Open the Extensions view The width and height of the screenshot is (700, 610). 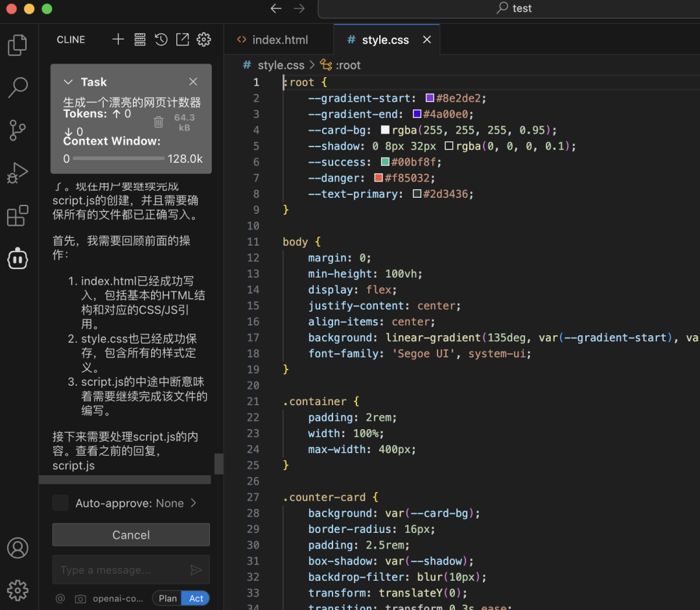[x=17, y=215]
